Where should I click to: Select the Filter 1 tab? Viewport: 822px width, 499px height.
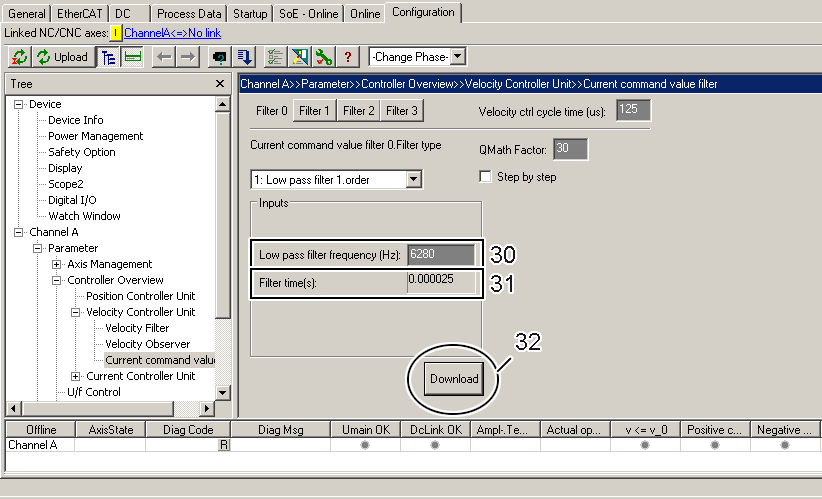tap(314, 111)
